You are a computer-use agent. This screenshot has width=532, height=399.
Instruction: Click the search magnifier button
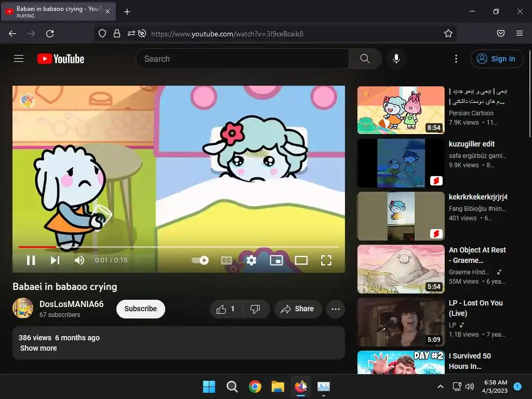[365, 59]
